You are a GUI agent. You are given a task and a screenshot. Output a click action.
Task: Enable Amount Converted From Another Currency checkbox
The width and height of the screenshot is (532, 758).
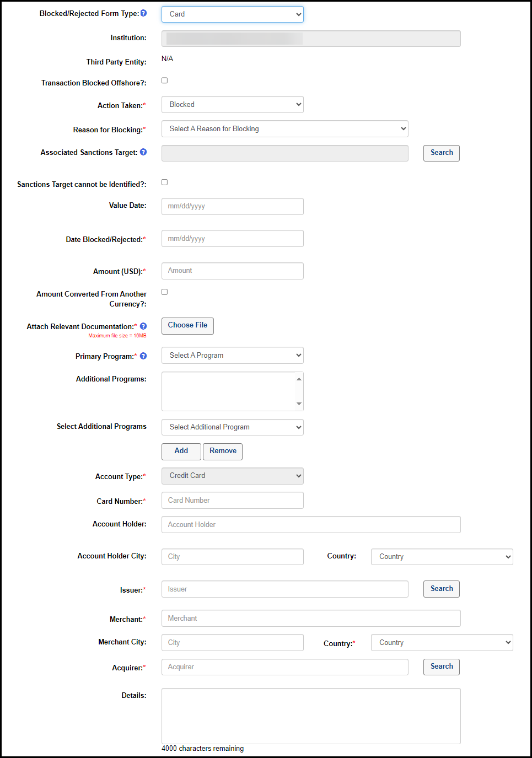coord(164,292)
